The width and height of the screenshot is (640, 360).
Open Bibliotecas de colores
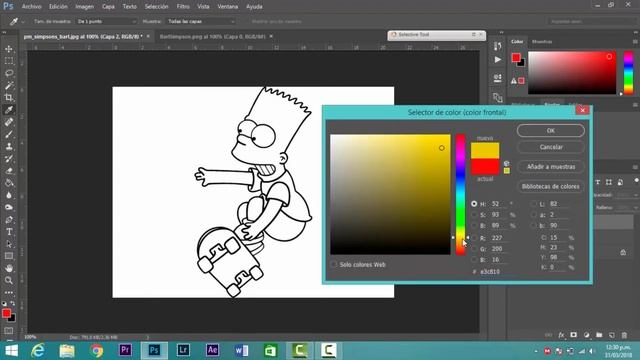pos(551,186)
